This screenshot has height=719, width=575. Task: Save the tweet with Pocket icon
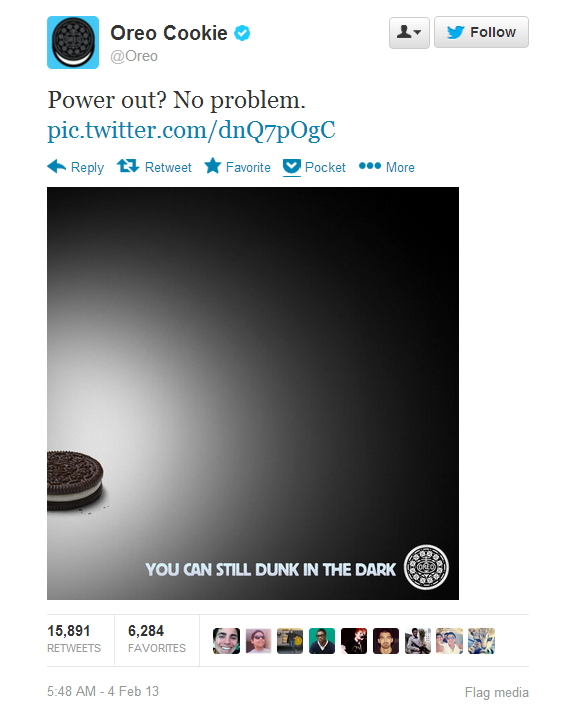(292, 167)
